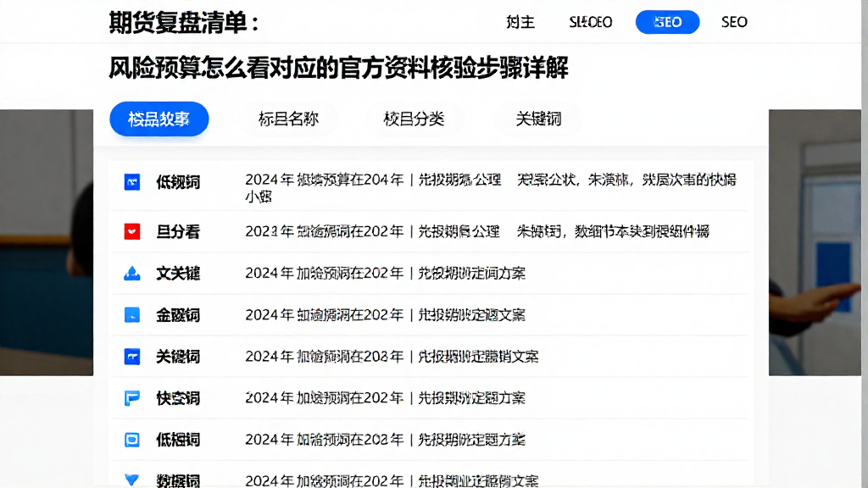This screenshot has width=868, height=488.
Task: Open the plain SEO nav item
Action: 734,22
